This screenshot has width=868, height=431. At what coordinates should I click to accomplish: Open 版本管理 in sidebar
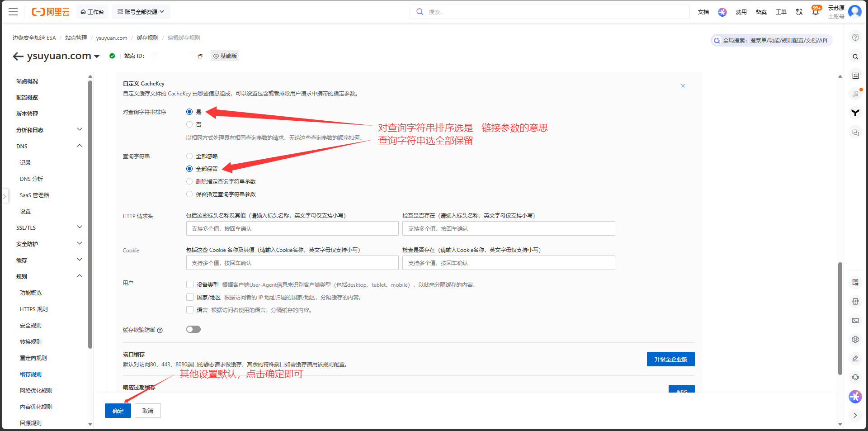[27, 114]
